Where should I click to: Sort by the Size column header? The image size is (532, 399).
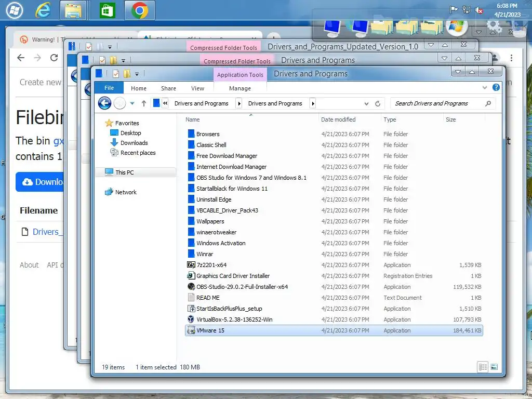coord(451,119)
